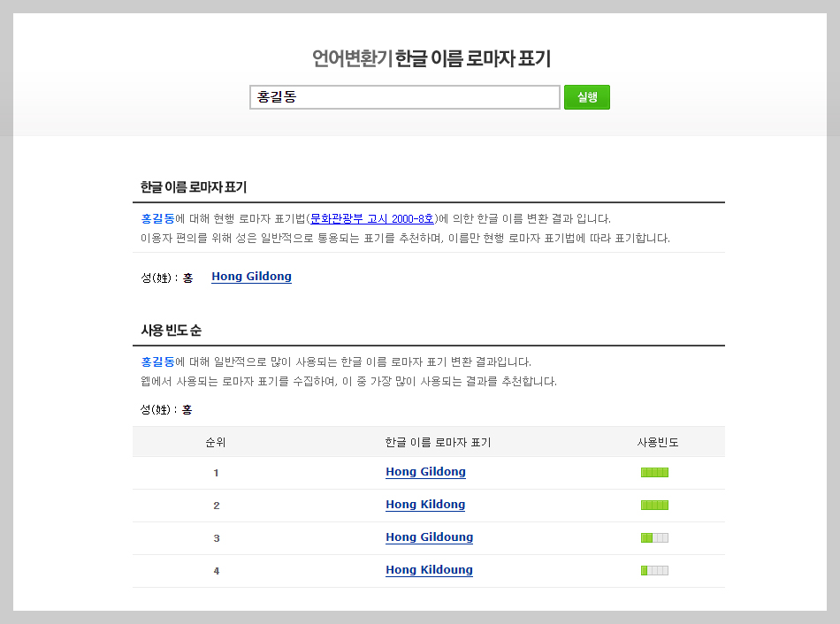
Task: Click the frequency bar for Hong Kildoung row
Action: coord(654,570)
